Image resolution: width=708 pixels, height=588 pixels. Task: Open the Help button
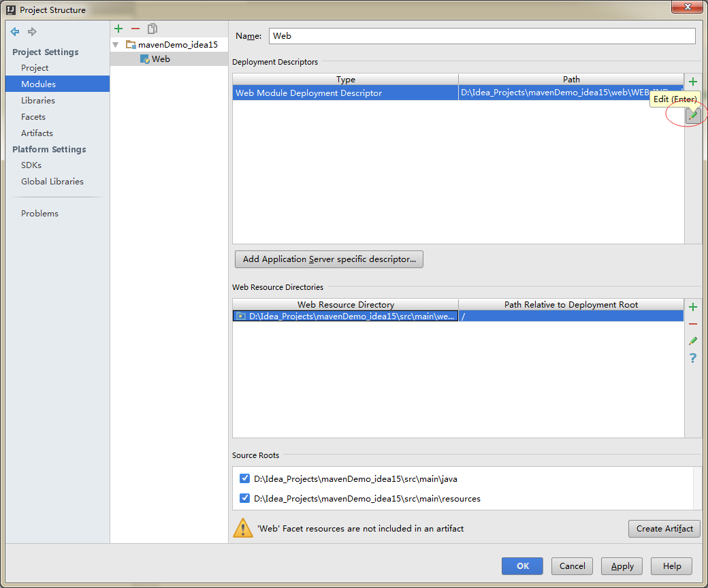tap(671, 566)
